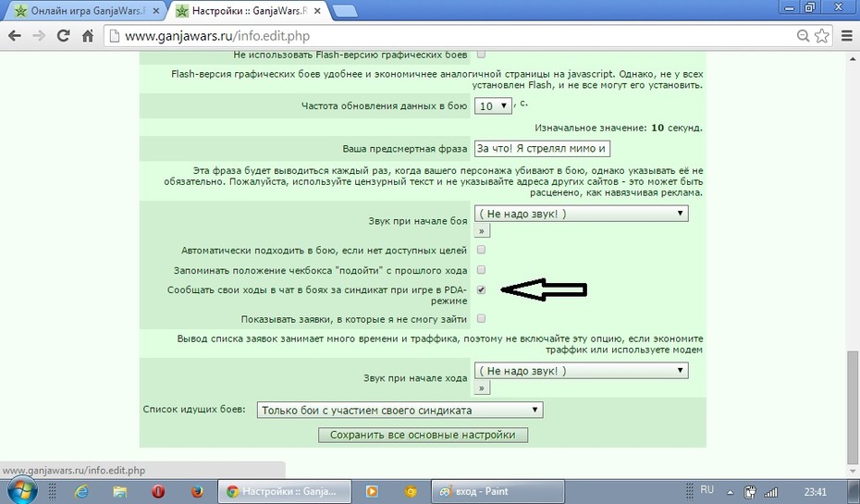The height and width of the screenshot is (504, 860).
Task: Launch Internet Explorer from the taskbar
Action: 81,491
